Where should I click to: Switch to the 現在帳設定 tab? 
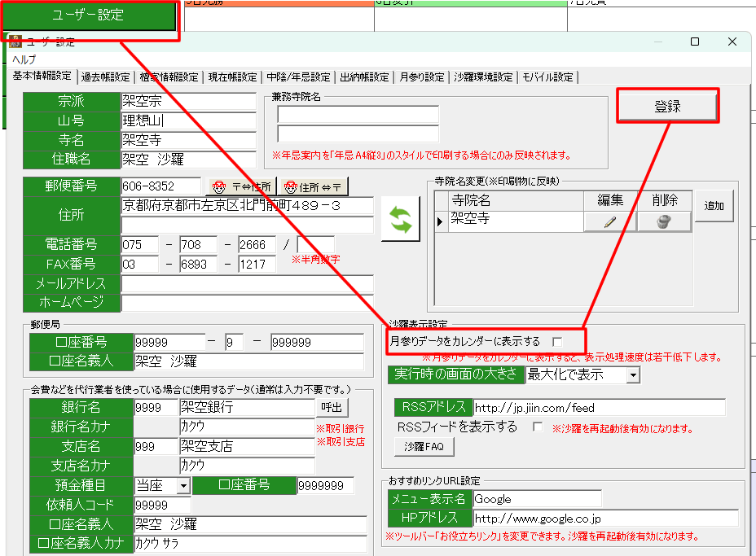[232, 77]
